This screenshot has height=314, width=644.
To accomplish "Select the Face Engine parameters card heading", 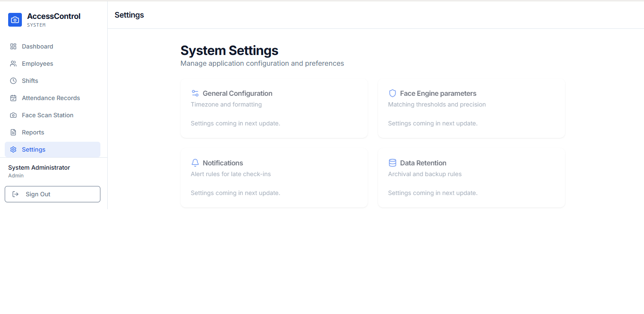I will pos(438,93).
